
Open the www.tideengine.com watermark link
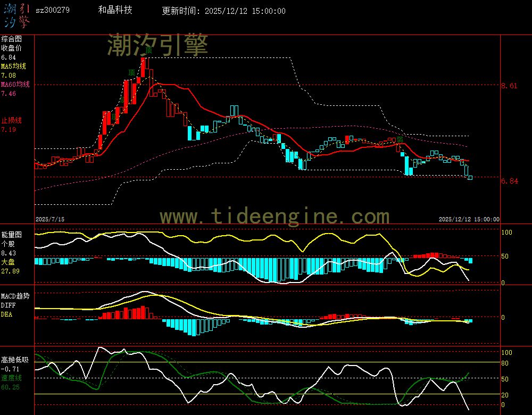click(x=275, y=217)
